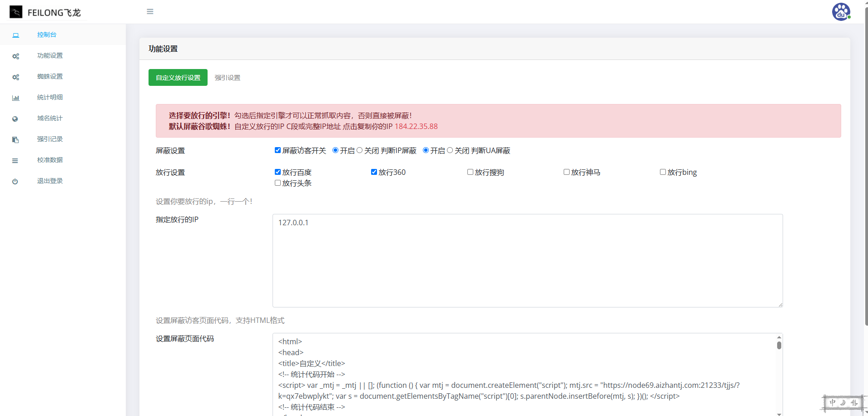
Task: Uncheck the 屏蔽访客开关 checkbox
Action: pyautogui.click(x=278, y=150)
